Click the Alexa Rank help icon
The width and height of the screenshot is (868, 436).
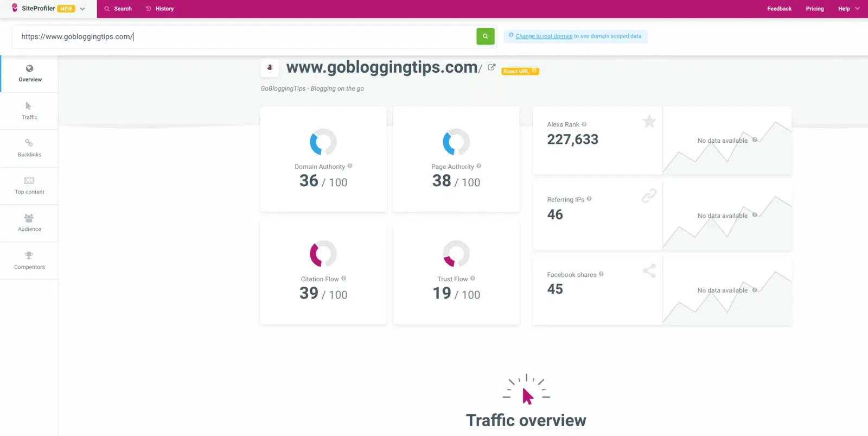pyautogui.click(x=584, y=124)
